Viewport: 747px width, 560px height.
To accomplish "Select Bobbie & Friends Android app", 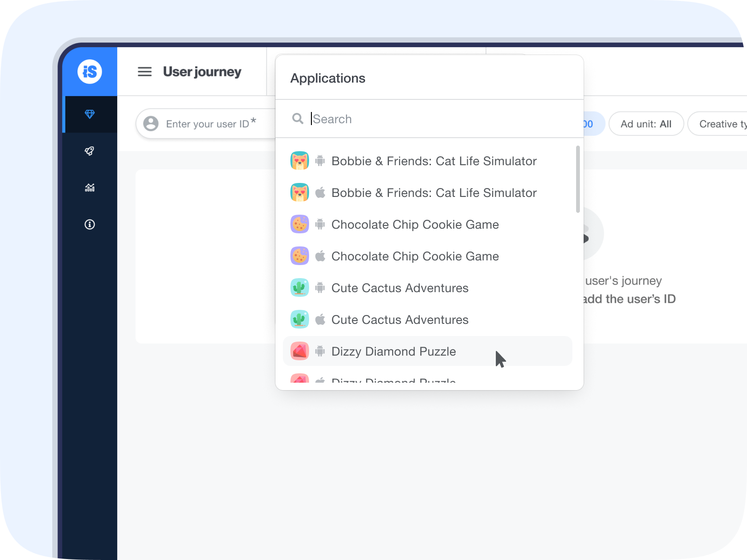I will click(427, 161).
